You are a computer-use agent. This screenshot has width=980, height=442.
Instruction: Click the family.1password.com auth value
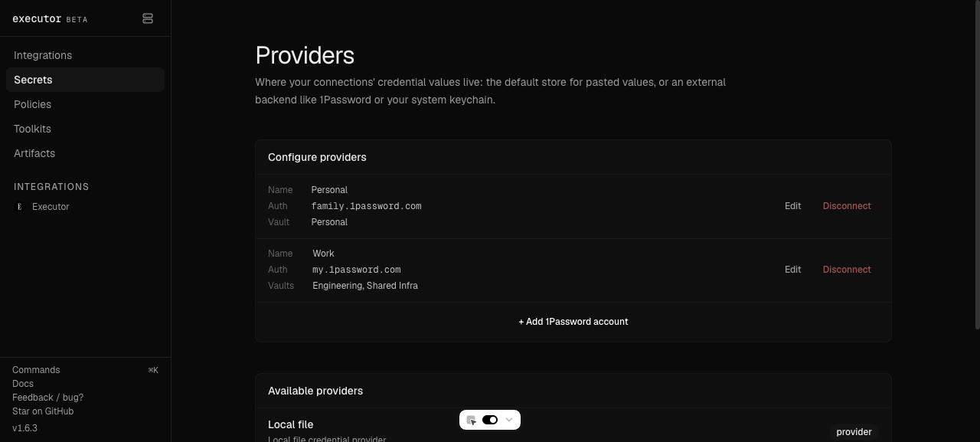[x=366, y=206]
